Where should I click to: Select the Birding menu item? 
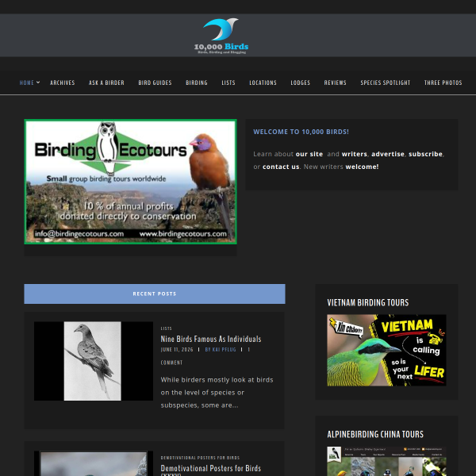[x=197, y=83]
